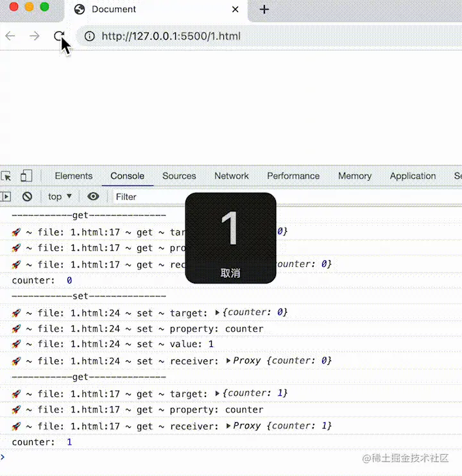Image resolution: width=462 pixels, height=476 pixels.
Task: Select the Console tab
Action: click(x=127, y=176)
